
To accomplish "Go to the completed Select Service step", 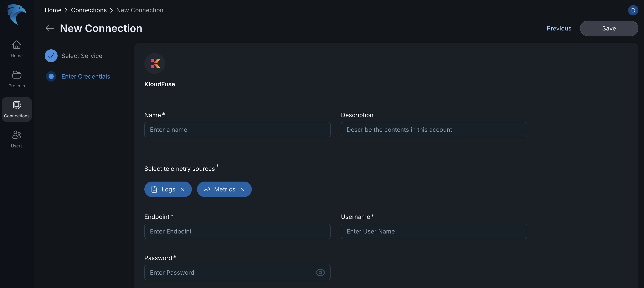I will click(x=74, y=56).
